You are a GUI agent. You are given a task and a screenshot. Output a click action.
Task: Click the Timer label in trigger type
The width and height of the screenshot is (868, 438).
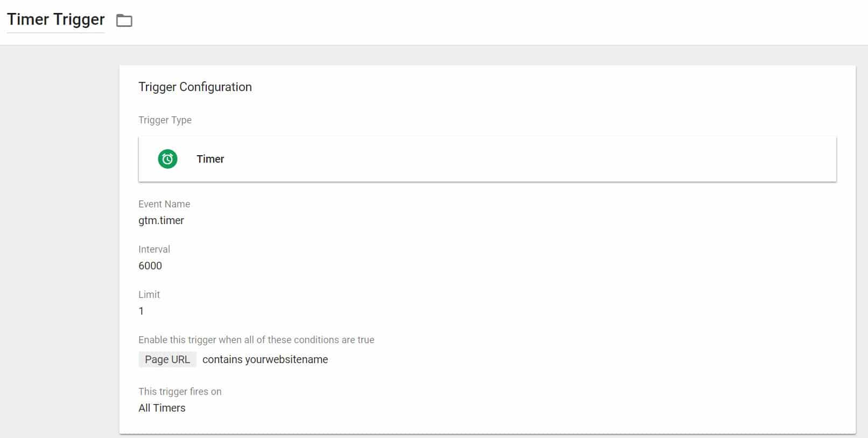pos(210,159)
